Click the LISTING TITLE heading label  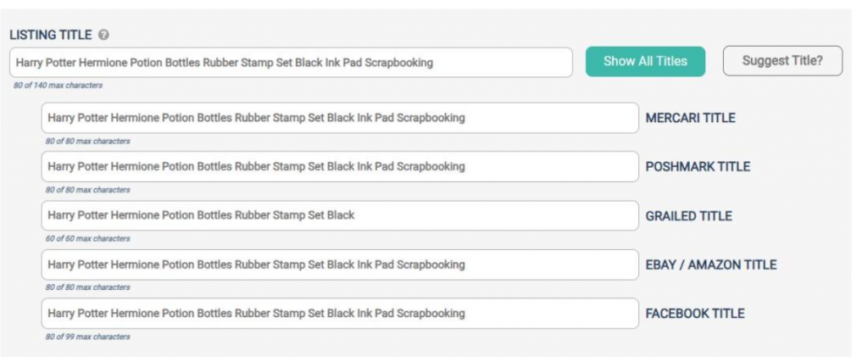point(50,35)
